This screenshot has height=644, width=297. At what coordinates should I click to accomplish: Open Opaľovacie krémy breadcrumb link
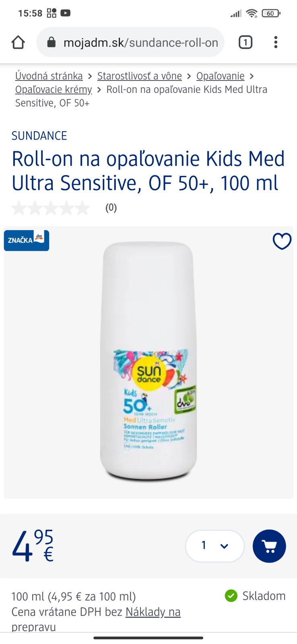[54, 89]
